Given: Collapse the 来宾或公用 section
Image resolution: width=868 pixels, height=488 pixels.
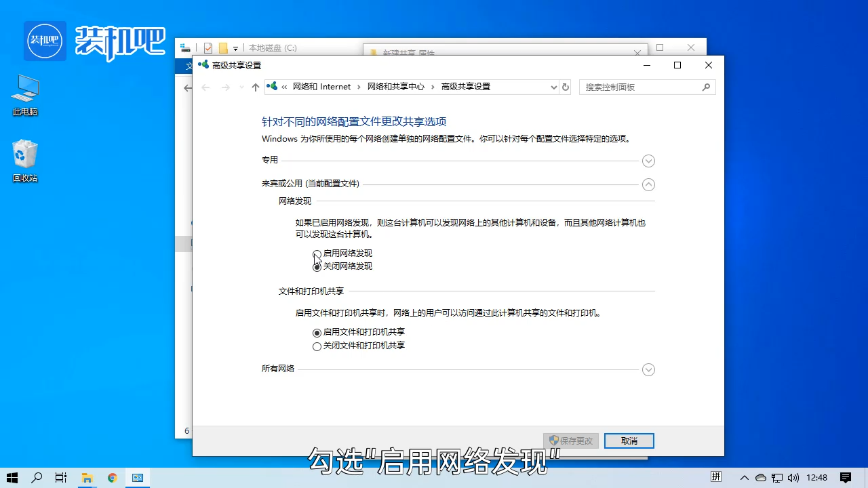Looking at the screenshot, I should pos(648,184).
